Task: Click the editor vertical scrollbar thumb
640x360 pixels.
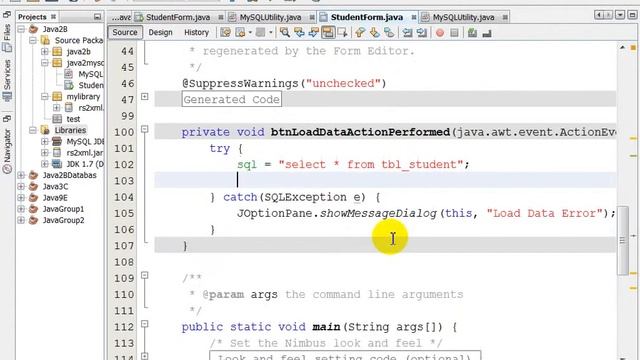Action: click(x=622, y=240)
